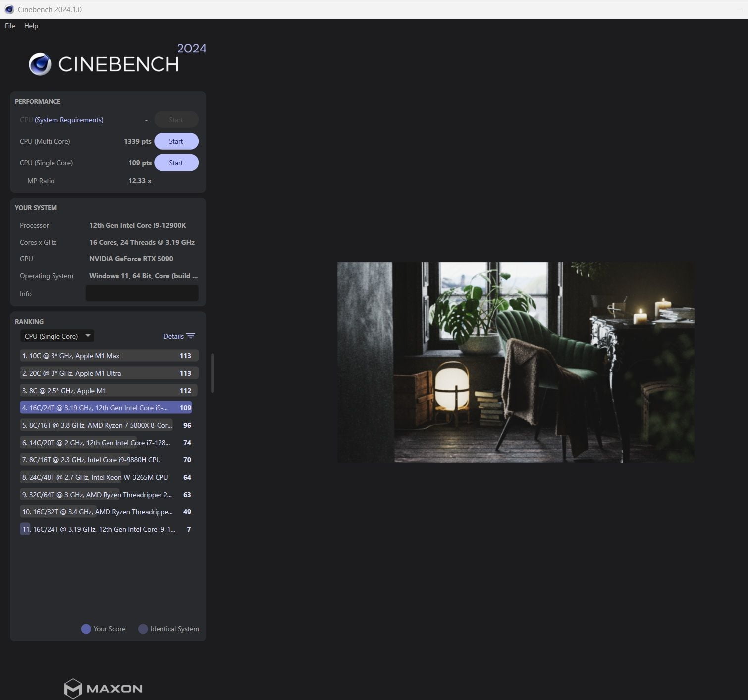
Task: Select rank 11 i9 row scoring 7
Action: point(109,529)
